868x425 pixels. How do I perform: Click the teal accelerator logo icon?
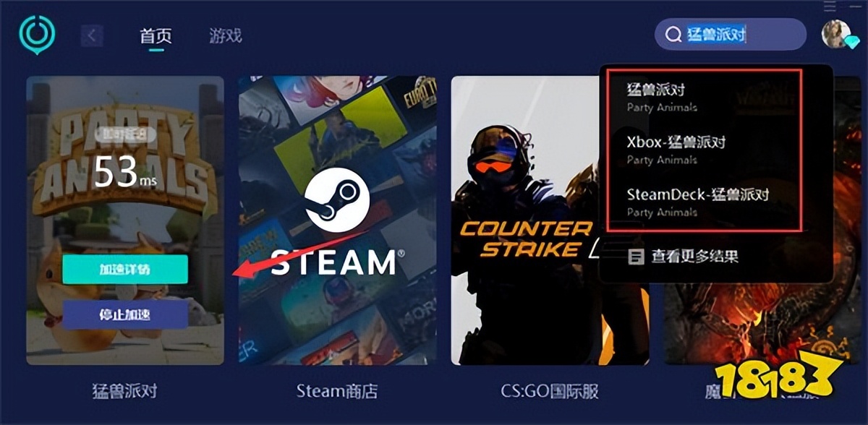point(37,35)
